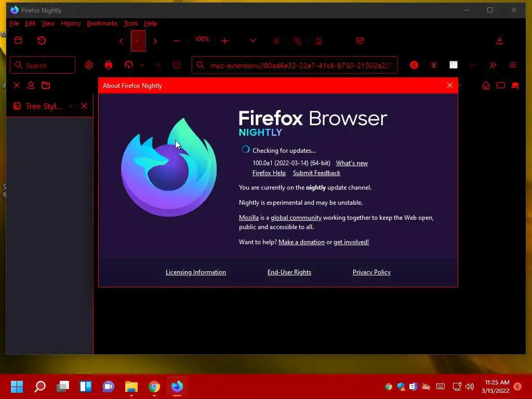The image size is (532, 399).
Task: Open the volume speaker tray icon
Action: tap(470, 387)
